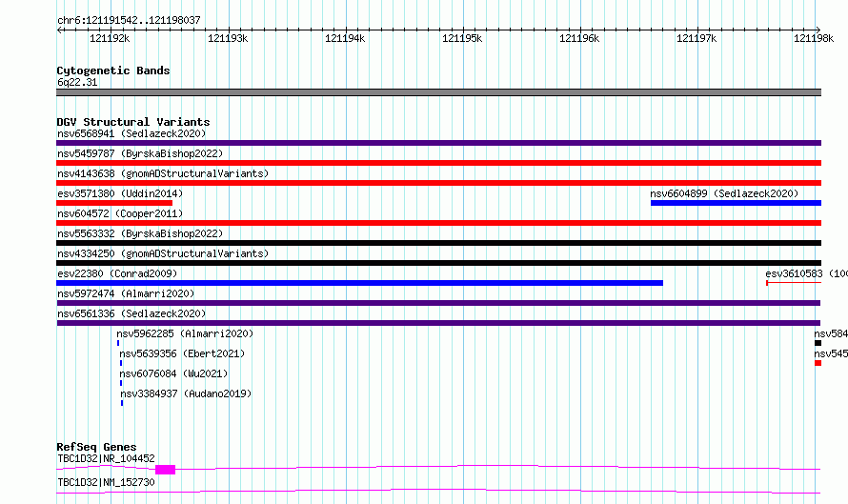The height and width of the screenshot is (504, 848).
Task: Click the small black nsv584 marker
Action: tap(818, 343)
